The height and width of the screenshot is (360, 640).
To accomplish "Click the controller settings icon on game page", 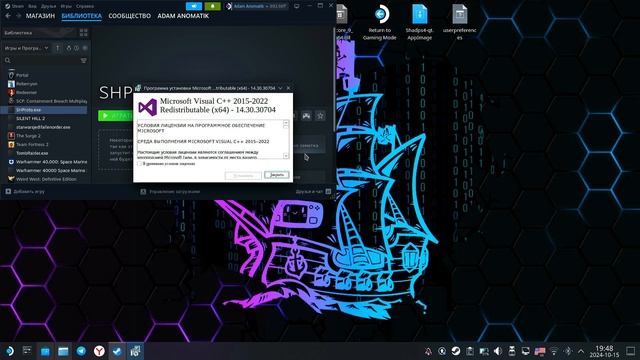I will click(306, 116).
